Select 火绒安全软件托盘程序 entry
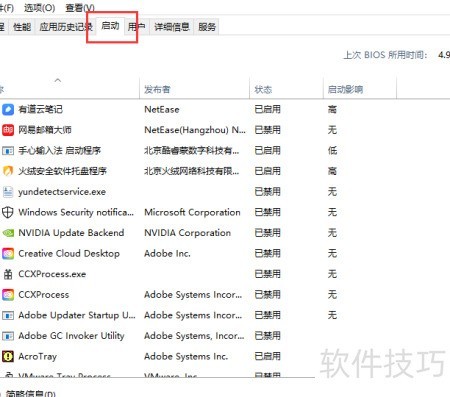 (62, 171)
